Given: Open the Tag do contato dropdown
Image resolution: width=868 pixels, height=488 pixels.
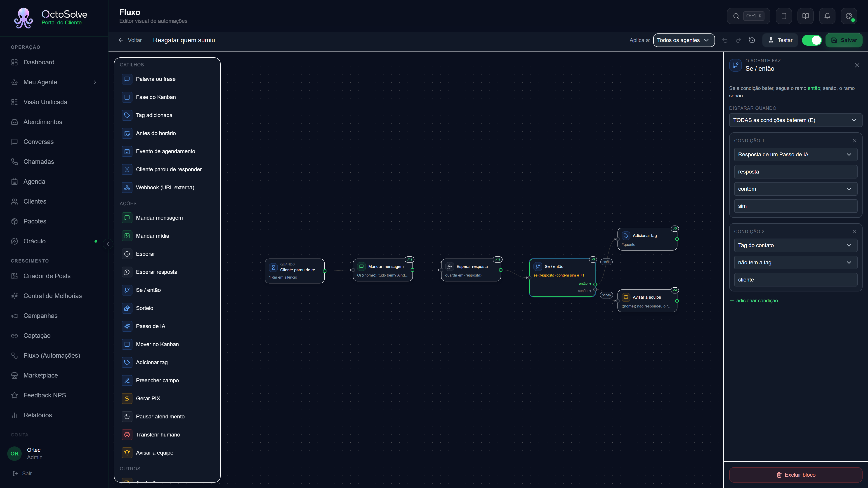Looking at the screenshot, I should pos(795,245).
